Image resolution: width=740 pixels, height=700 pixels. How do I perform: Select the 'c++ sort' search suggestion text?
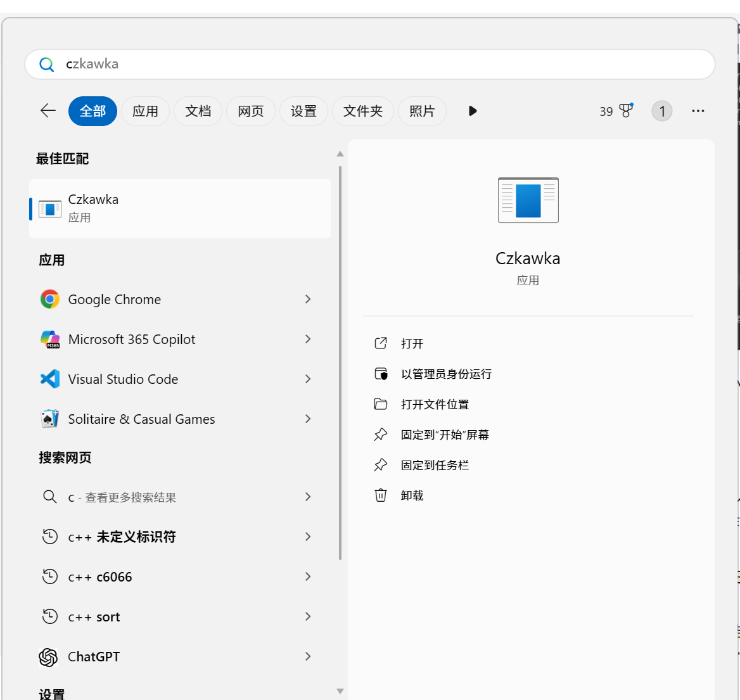(94, 617)
